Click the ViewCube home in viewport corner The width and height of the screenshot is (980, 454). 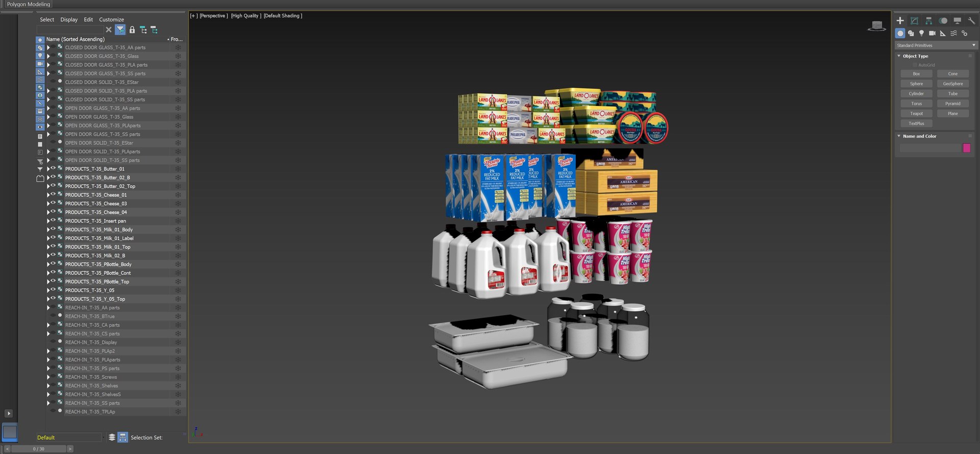[x=877, y=26]
